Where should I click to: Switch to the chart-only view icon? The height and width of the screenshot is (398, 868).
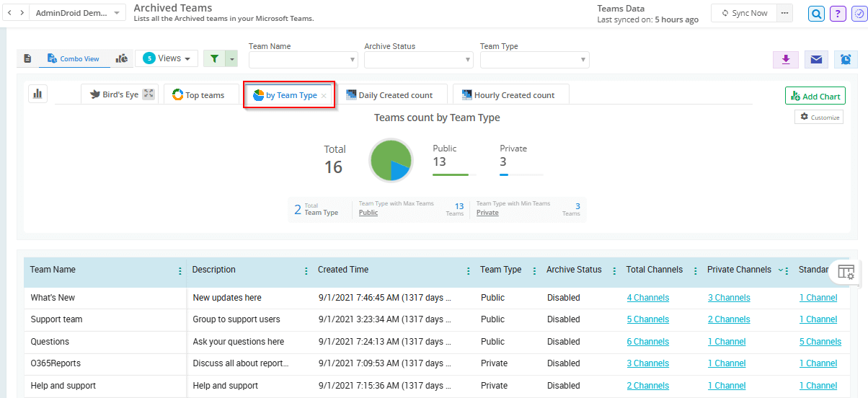tap(122, 58)
